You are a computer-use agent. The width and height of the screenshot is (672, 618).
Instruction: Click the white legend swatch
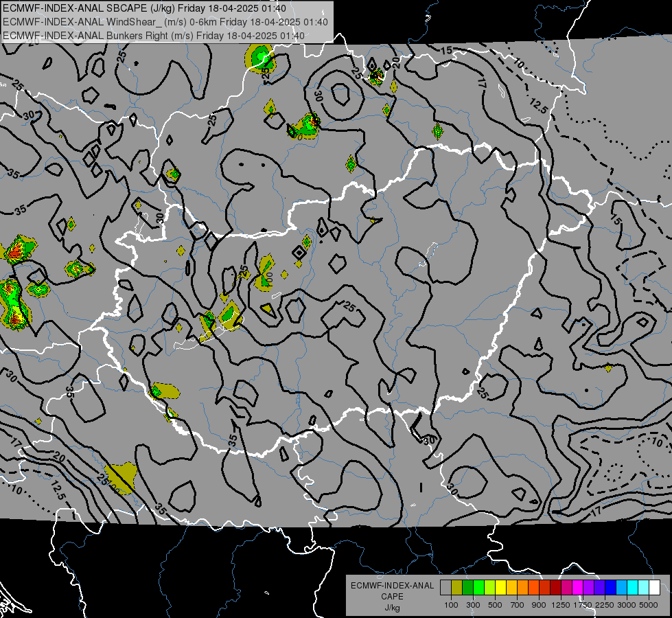click(x=654, y=588)
